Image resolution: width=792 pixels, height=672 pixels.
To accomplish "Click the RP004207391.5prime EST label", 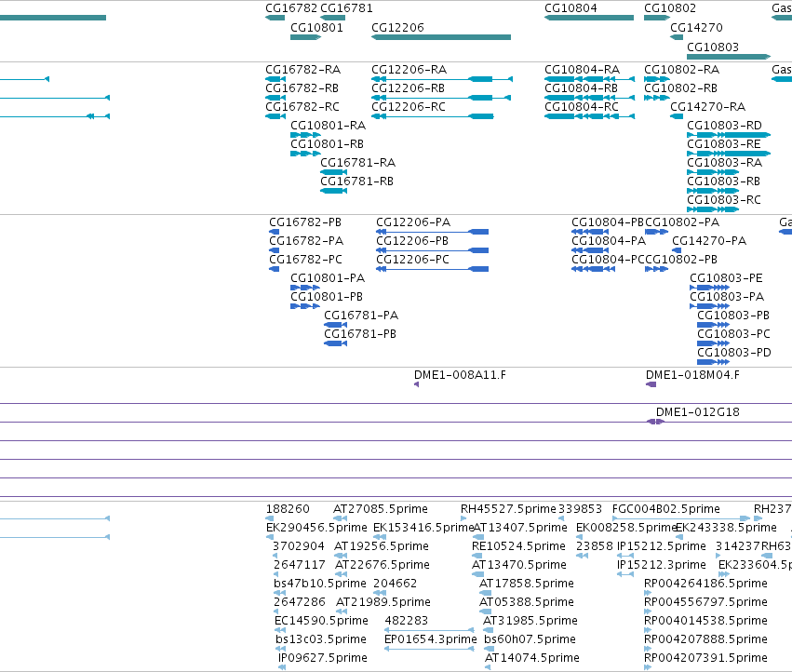I will pyautogui.click(x=705, y=658).
